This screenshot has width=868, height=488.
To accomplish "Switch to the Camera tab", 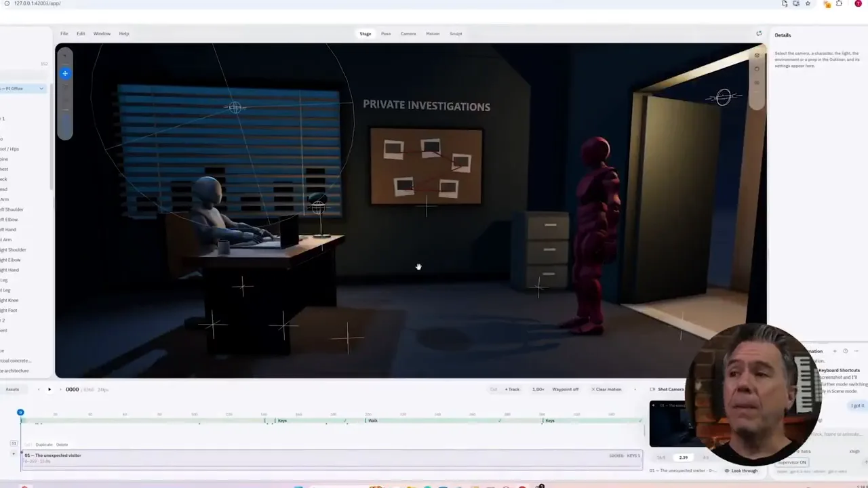I will click(408, 33).
